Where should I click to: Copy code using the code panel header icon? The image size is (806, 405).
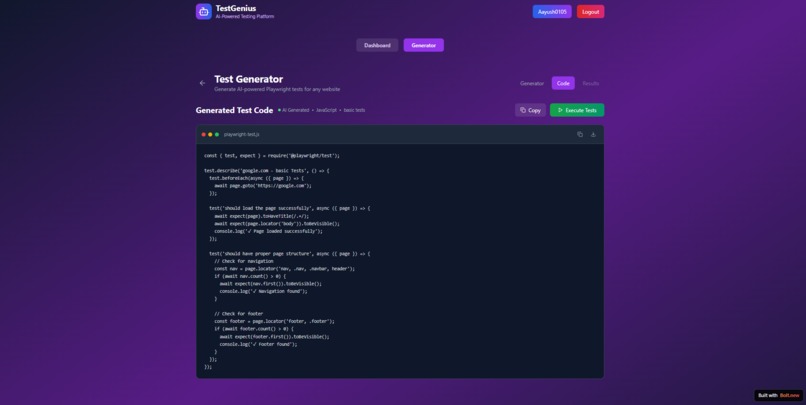click(x=580, y=134)
